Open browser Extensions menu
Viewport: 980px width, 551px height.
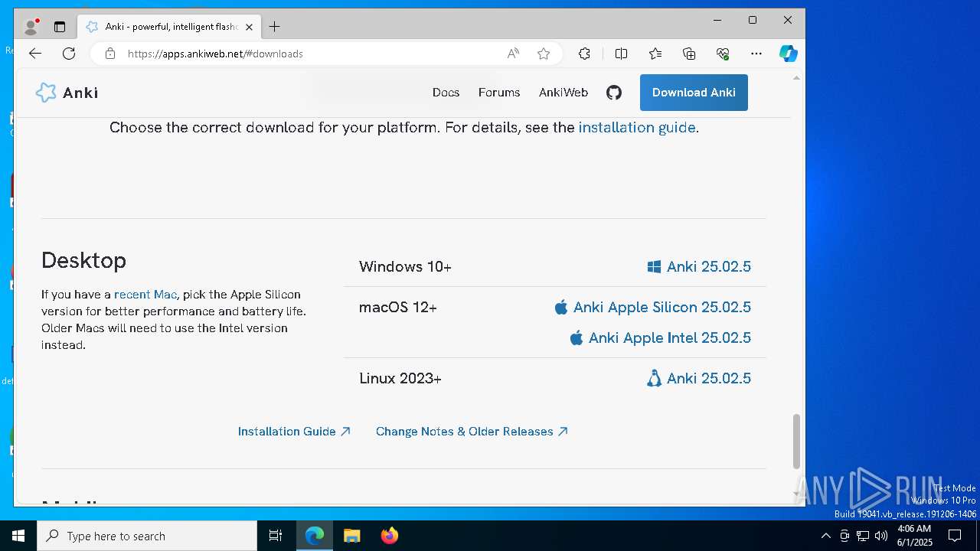pos(584,54)
